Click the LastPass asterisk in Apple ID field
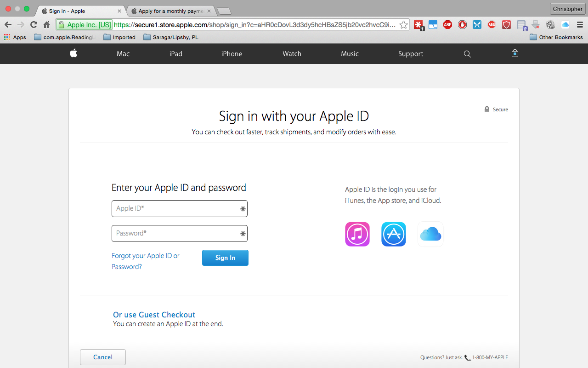The width and height of the screenshot is (588, 368). (243, 209)
